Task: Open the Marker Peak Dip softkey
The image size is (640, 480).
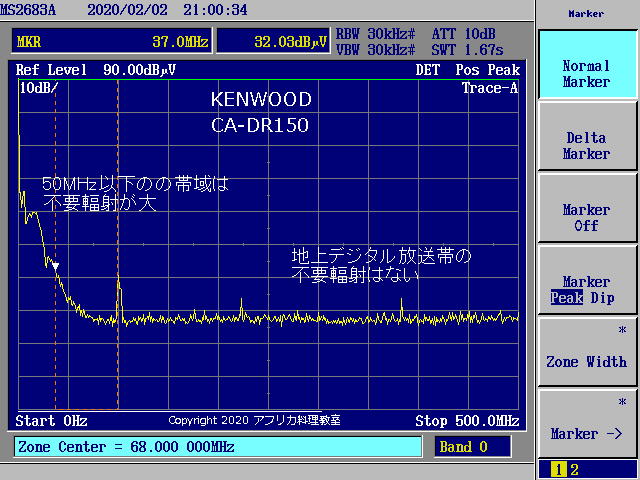Action: click(x=587, y=280)
